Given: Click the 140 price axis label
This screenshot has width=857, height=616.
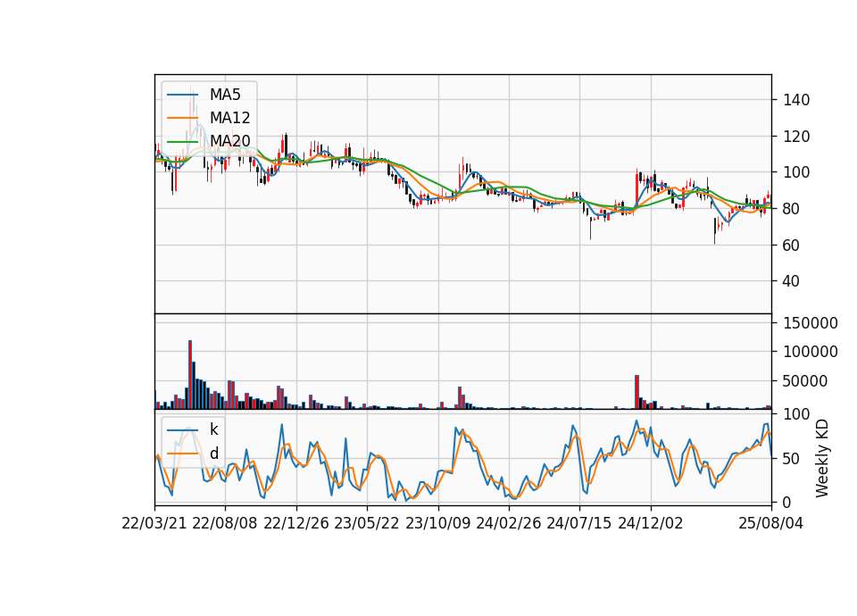Looking at the screenshot, I should [x=796, y=100].
